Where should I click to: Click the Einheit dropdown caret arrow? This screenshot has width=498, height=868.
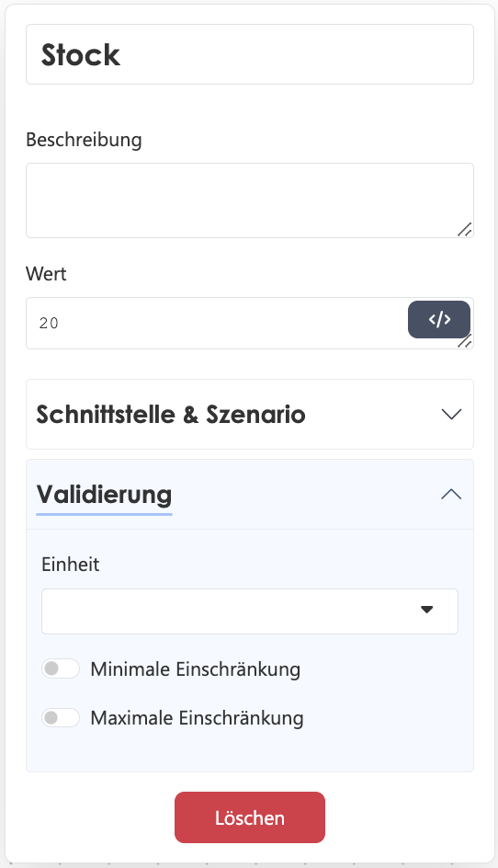tap(426, 610)
